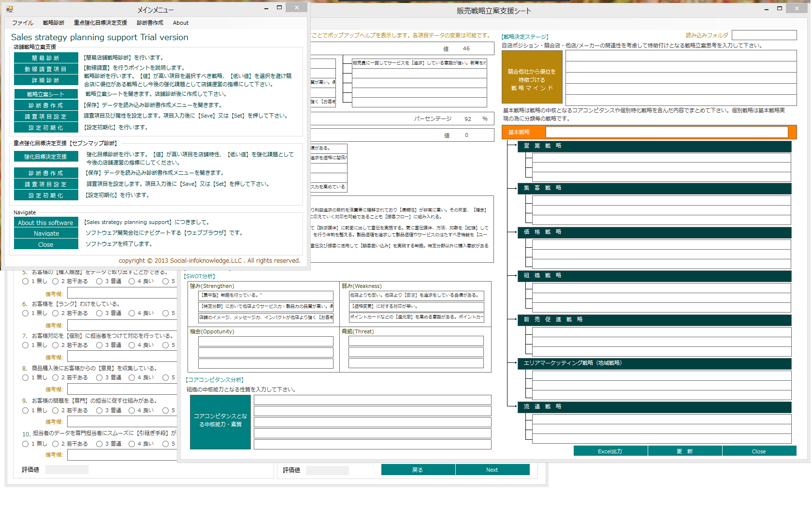Open the ファイル menu
This screenshot has width=812, height=508.
click(x=23, y=23)
